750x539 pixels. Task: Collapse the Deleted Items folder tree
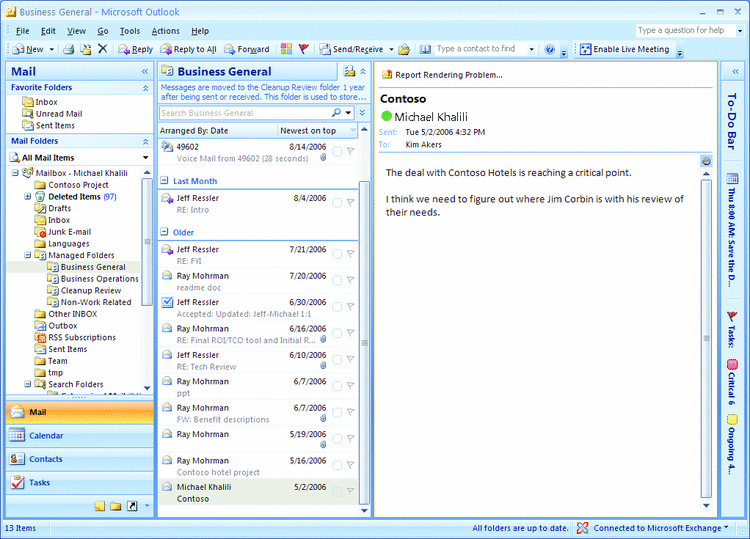[28, 197]
